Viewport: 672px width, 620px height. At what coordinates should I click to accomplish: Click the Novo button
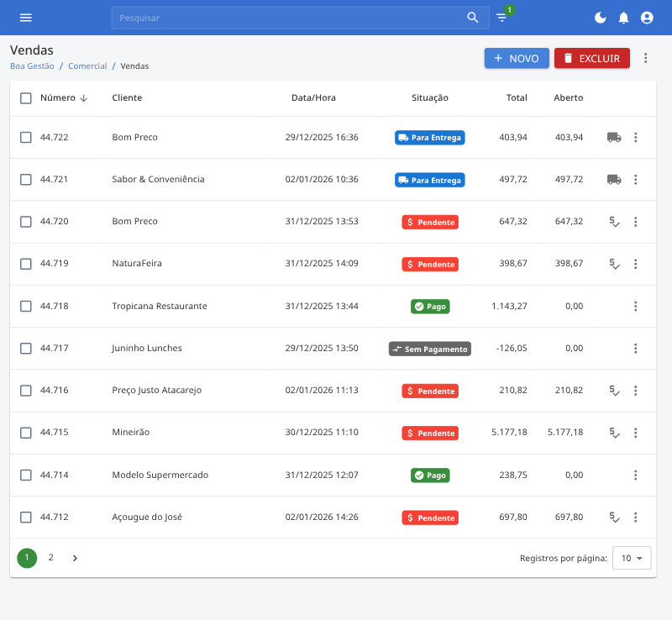(517, 58)
